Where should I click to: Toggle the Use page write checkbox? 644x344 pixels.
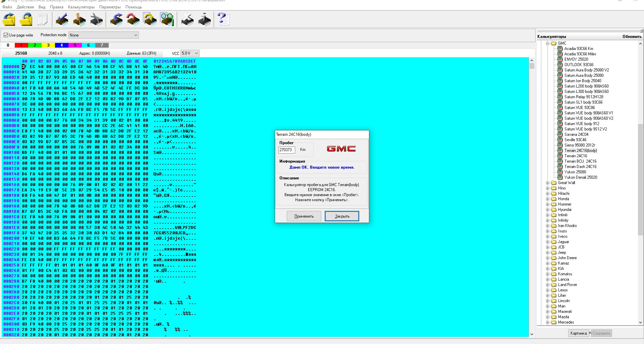click(6, 35)
